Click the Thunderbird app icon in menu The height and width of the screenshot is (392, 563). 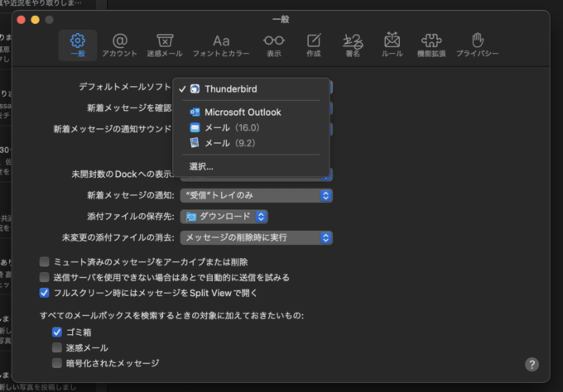pyautogui.click(x=195, y=88)
